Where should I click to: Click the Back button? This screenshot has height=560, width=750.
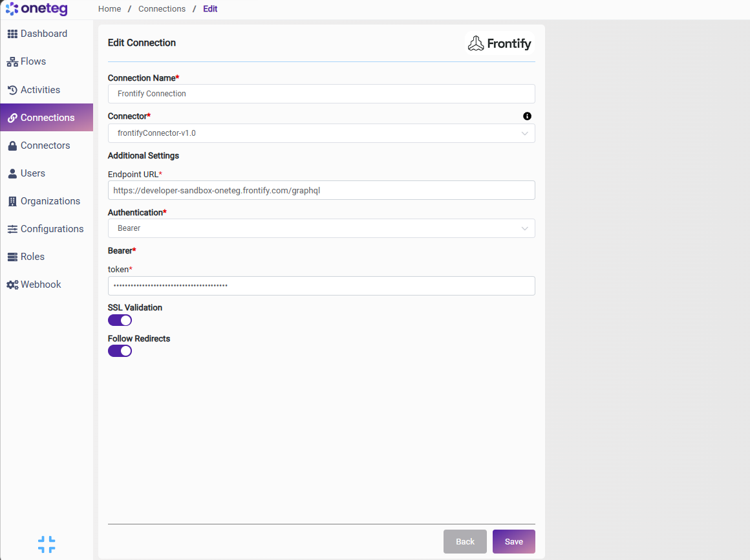[465, 541]
